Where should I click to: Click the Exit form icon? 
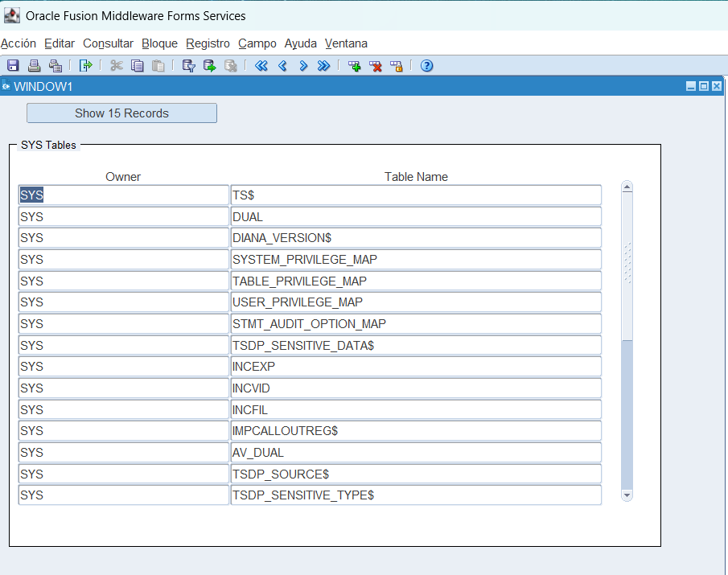pyautogui.click(x=85, y=66)
